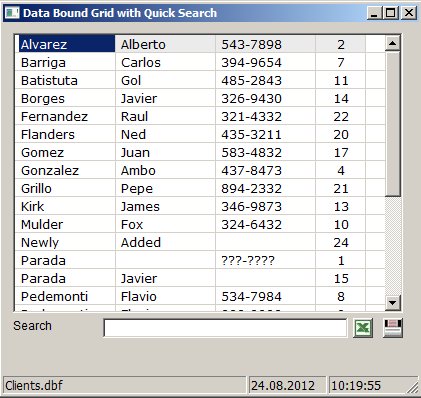Screen dimensions: 421x398
Task: Click inside the Search input field
Action: tap(225, 328)
